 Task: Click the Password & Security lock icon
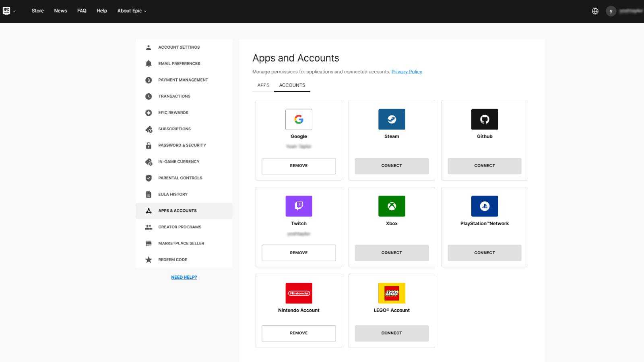point(149,146)
